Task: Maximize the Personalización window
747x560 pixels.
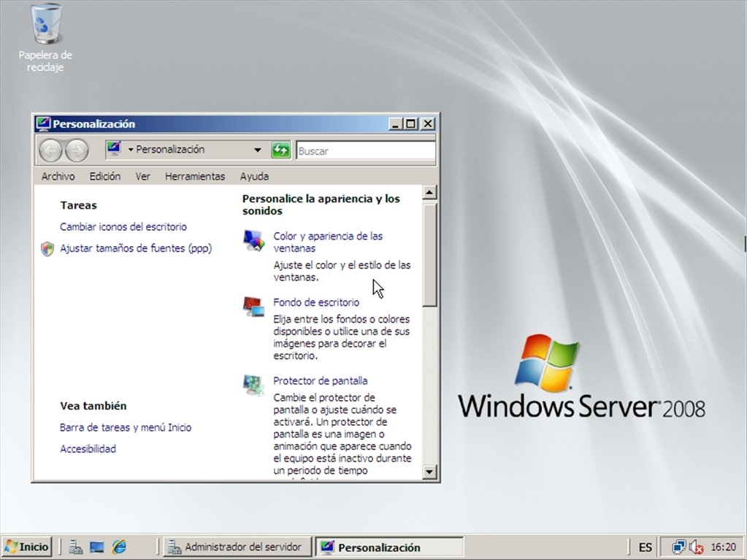Action: [x=410, y=124]
